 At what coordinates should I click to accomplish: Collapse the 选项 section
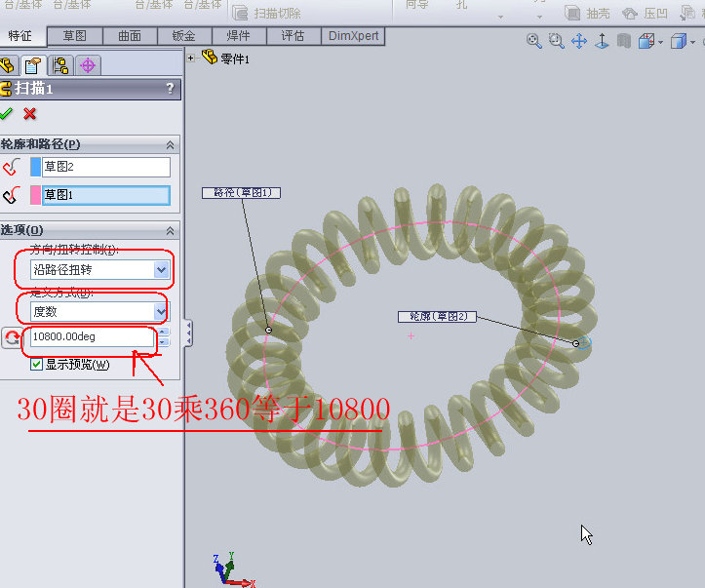pos(170,230)
